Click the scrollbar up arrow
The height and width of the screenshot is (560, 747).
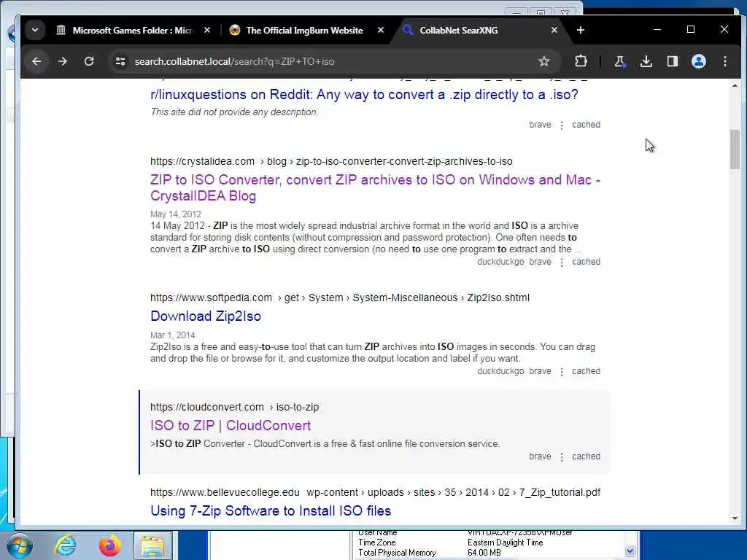(x=735, y=86)
